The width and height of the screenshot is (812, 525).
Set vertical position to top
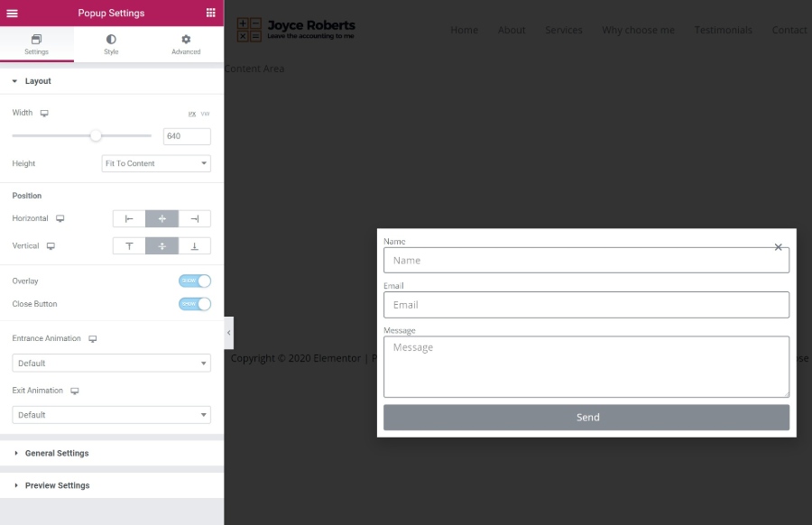click(x=129, y=246)
